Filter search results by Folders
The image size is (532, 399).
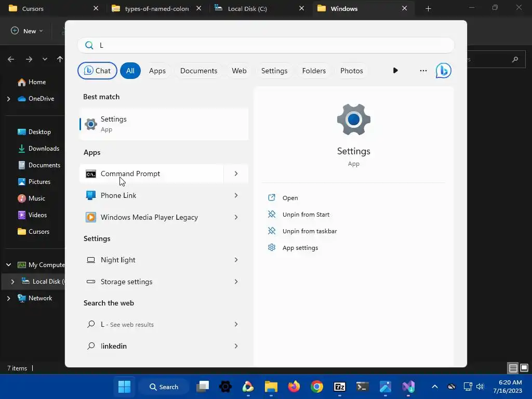click(314, 71)
